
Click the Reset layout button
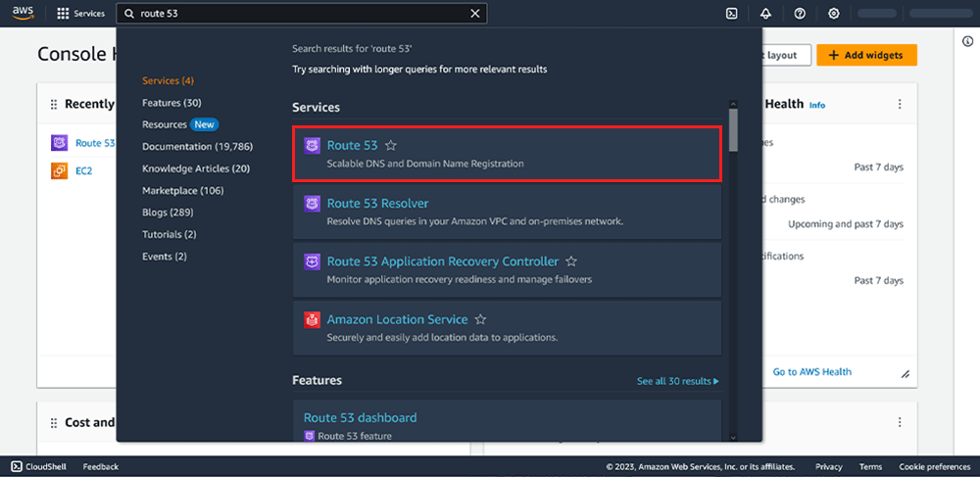[786, 55]
